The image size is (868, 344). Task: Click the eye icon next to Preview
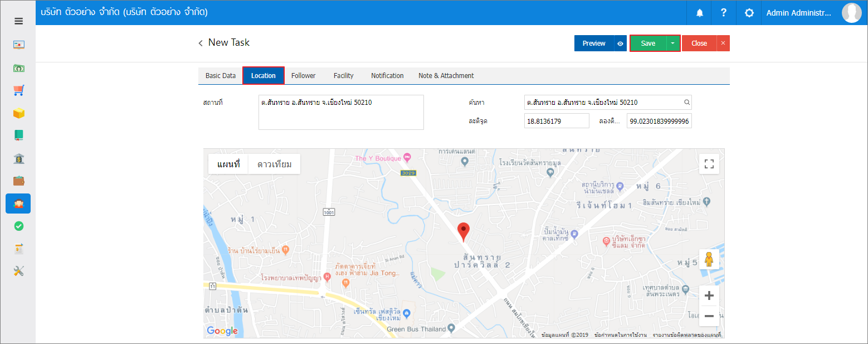pos(621,43)
